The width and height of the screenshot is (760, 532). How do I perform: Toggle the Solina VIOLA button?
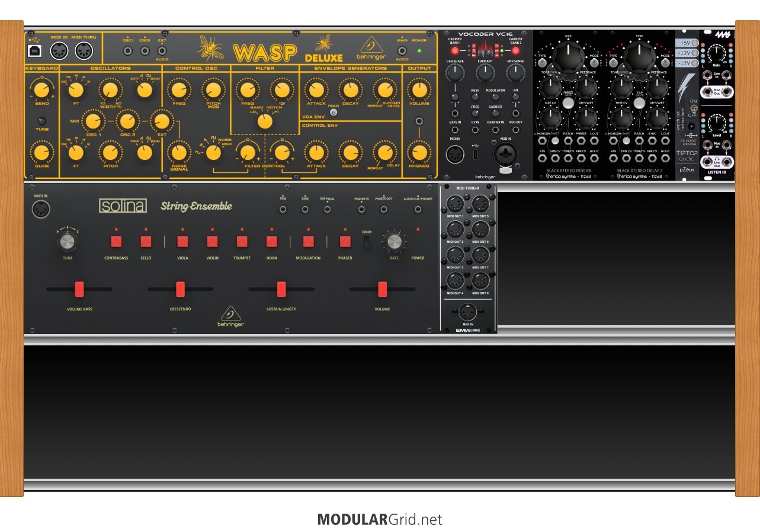pos(182,242)
